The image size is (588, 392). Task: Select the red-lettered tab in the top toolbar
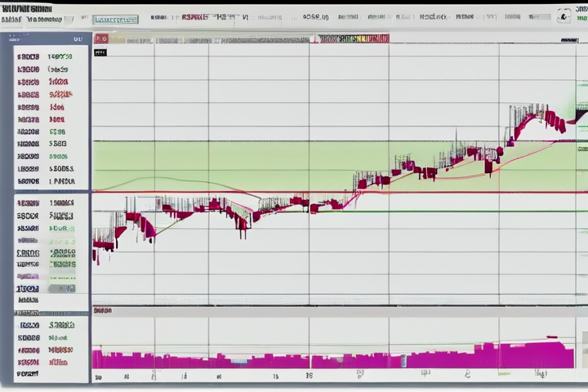coord(194,16)
